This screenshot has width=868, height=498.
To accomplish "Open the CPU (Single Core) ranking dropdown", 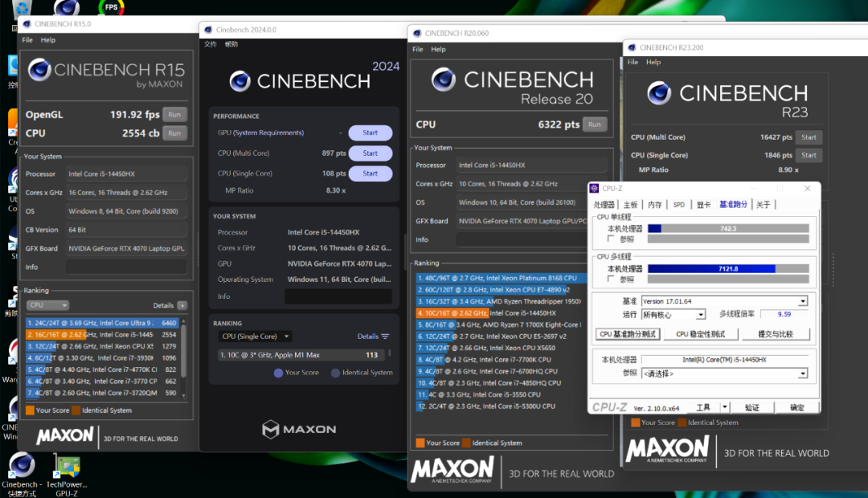I will 256,337.
